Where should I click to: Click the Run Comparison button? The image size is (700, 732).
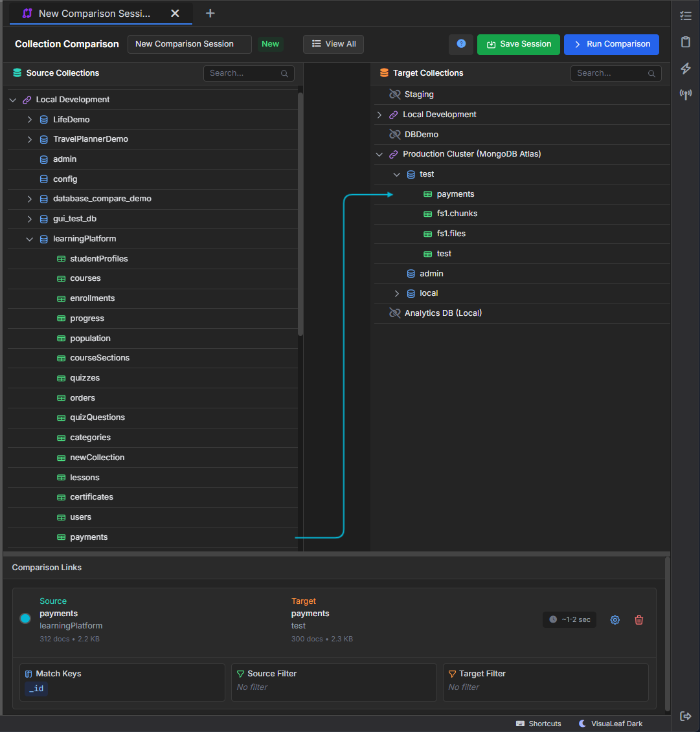point(611,45)
